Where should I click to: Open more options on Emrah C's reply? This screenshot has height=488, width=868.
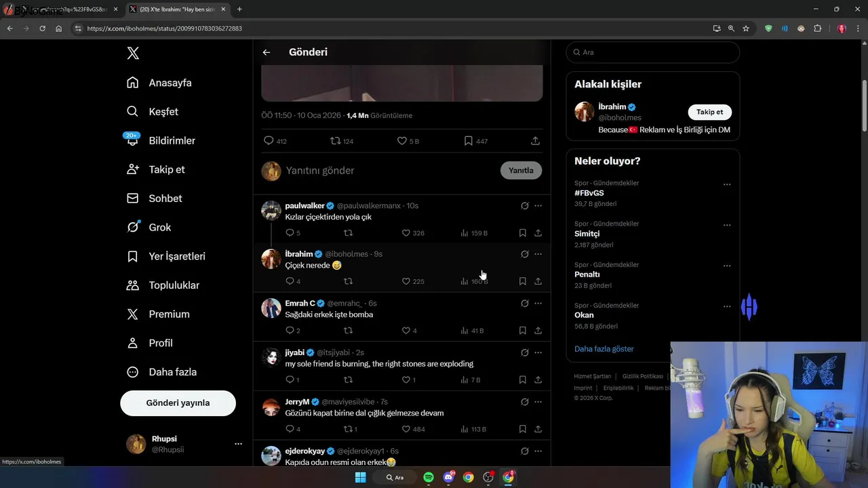[538, 304]
